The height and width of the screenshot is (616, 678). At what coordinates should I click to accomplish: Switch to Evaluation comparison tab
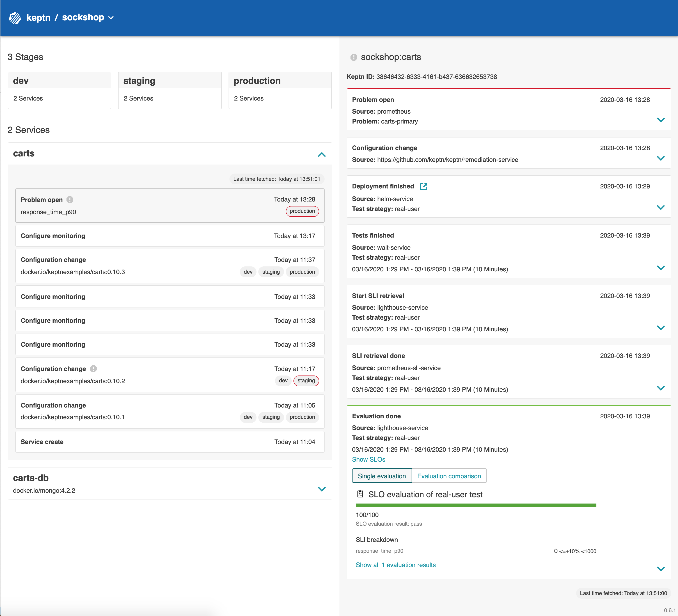449,476
